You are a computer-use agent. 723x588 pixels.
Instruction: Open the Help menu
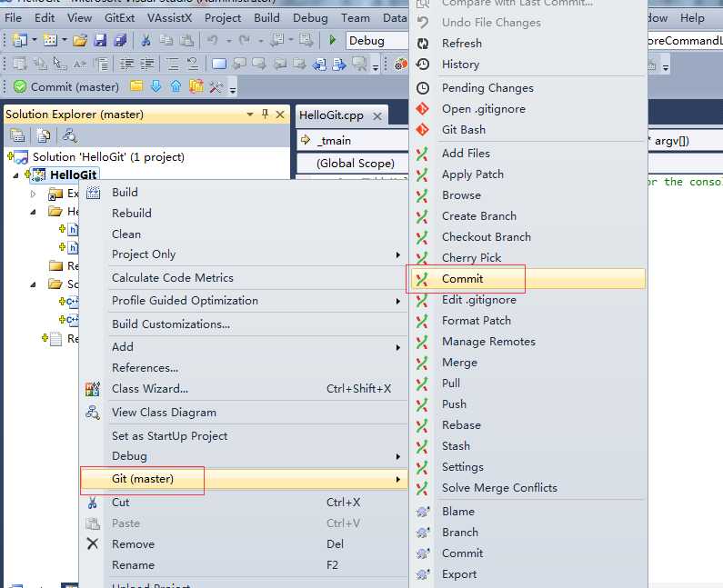click(x=692, y=18)
